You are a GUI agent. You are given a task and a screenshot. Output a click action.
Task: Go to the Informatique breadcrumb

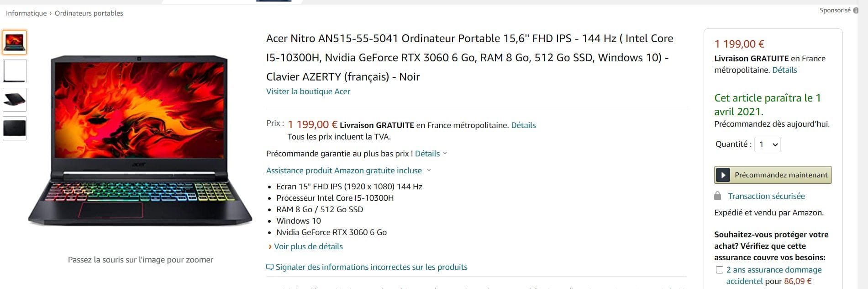[26, 13]
